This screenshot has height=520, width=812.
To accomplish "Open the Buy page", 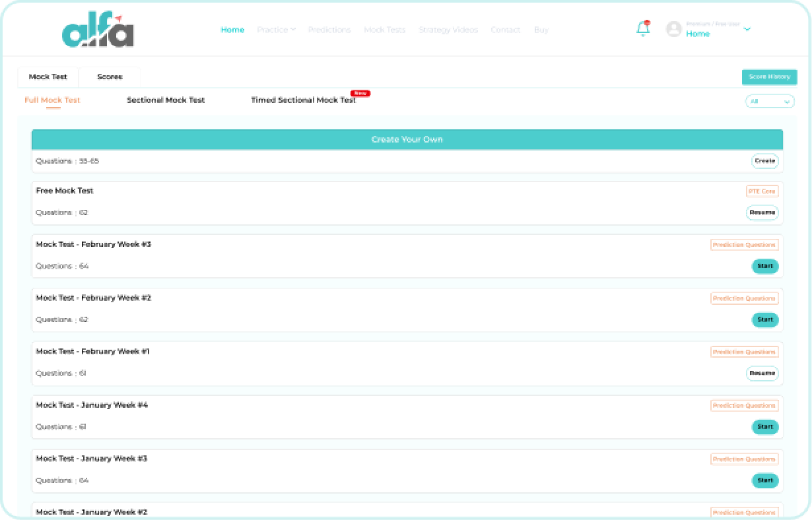I will pyautogui.click(x=541, y=30).
